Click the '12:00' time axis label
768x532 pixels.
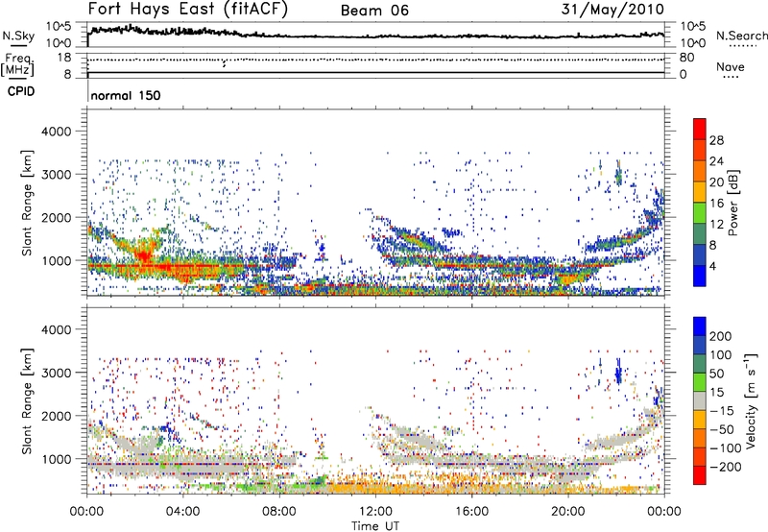pyautogui.click(x=375, y=512)
